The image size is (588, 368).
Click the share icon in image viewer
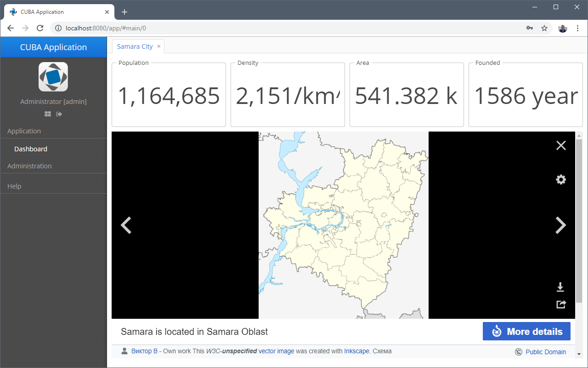pos(561,304)
